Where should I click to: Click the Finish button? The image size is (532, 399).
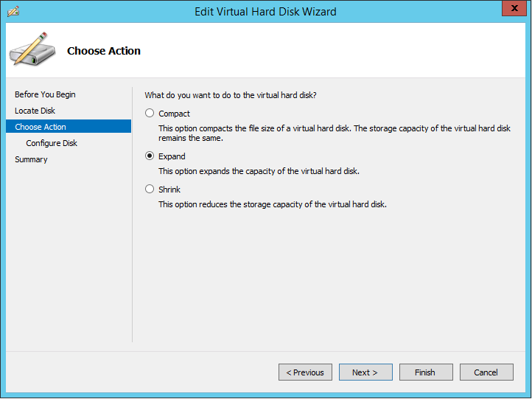(x=426, y=372)
